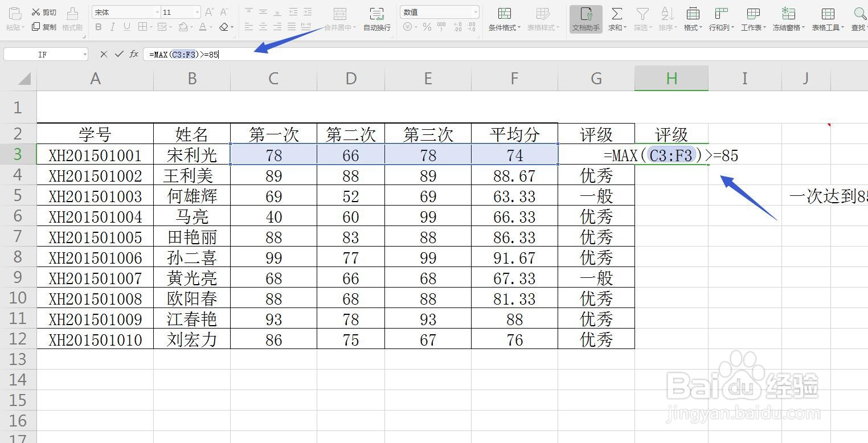This screenshot has height=443, width=868.
Task: Click Wrap Text (自动换行)
Action: [377, 18]
